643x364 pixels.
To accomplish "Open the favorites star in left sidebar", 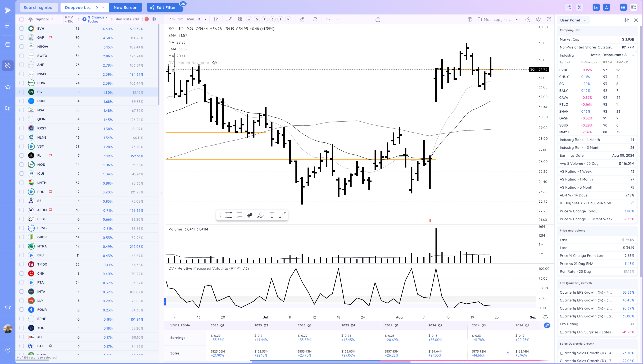I will pos(8,87).
